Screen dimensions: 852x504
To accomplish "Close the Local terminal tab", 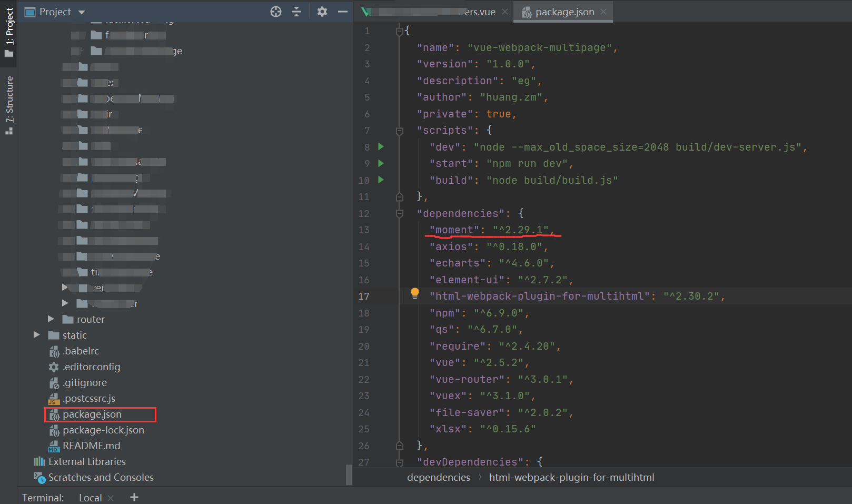I will click(111, 498).
